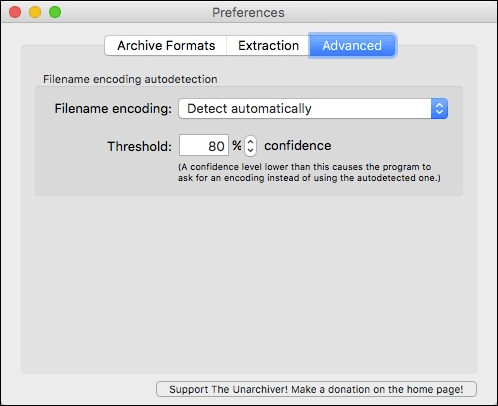Click the blue chevron on encoding popup
The image size is (498, 406).
pyautogui.click(x=439, y=109)
